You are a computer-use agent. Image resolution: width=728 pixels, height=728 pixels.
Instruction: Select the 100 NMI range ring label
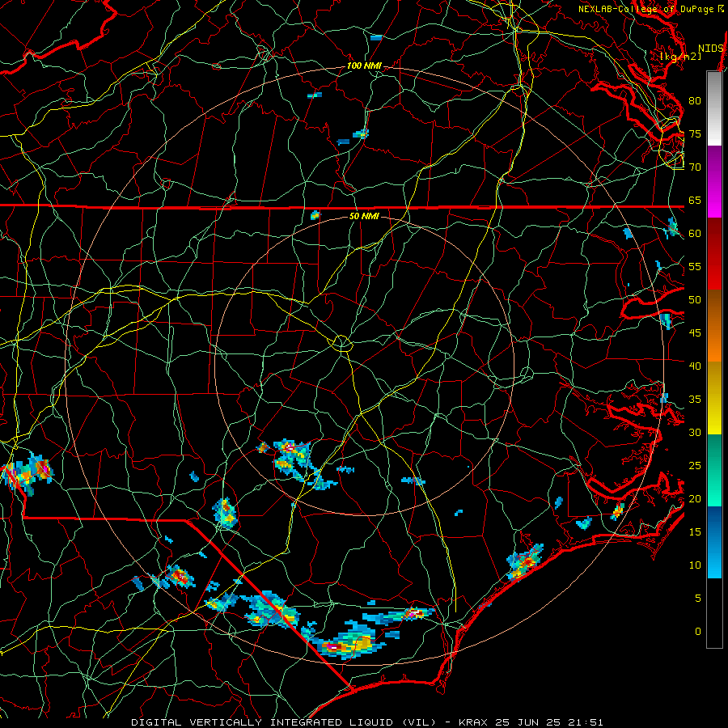click(364, 66)
